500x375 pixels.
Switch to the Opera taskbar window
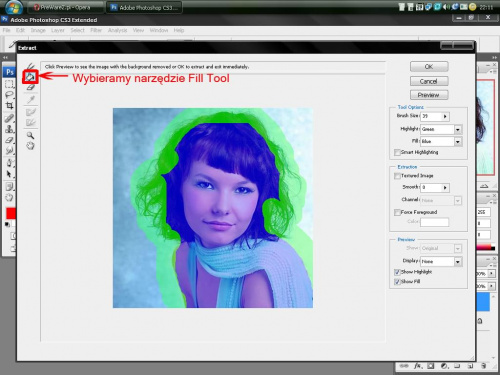click(65, 7)
